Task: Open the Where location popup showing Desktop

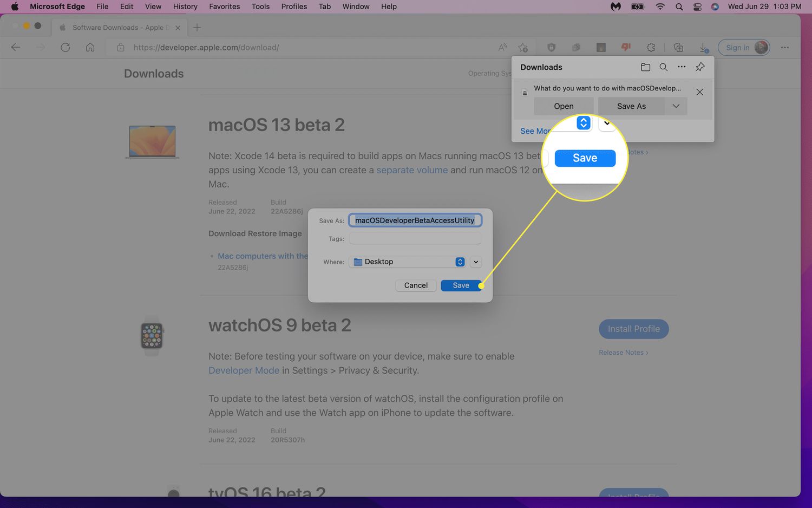Action: tap(407, 262)
